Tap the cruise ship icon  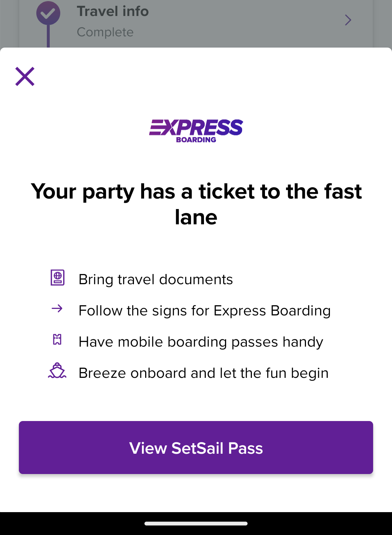click(57, 371)
